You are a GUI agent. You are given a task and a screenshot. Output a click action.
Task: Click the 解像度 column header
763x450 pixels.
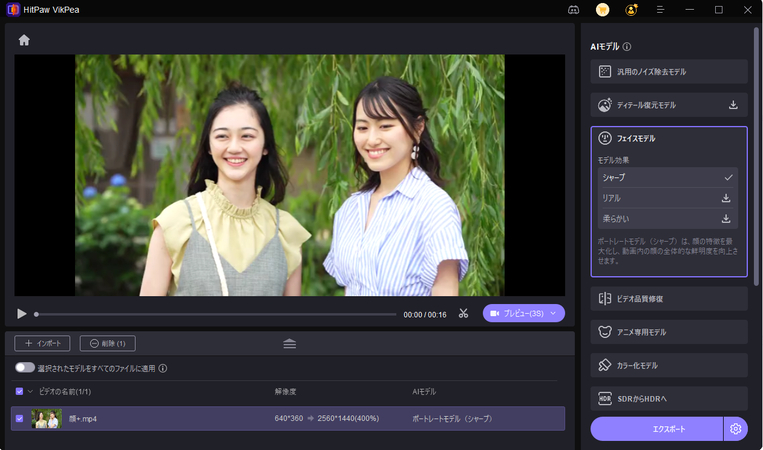286,392
